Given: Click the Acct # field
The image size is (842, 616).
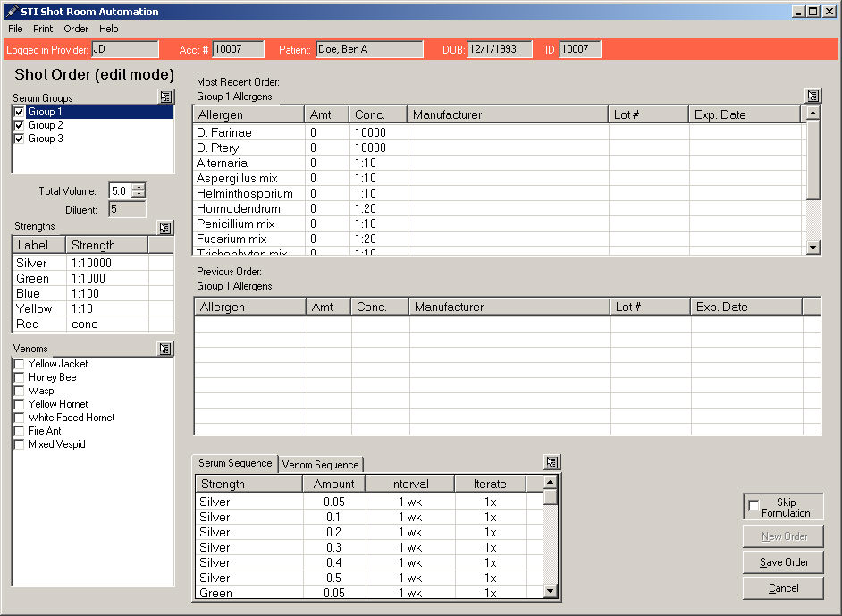Looking at the screenshot, I should pyautogui.click(x=239, y=49).
